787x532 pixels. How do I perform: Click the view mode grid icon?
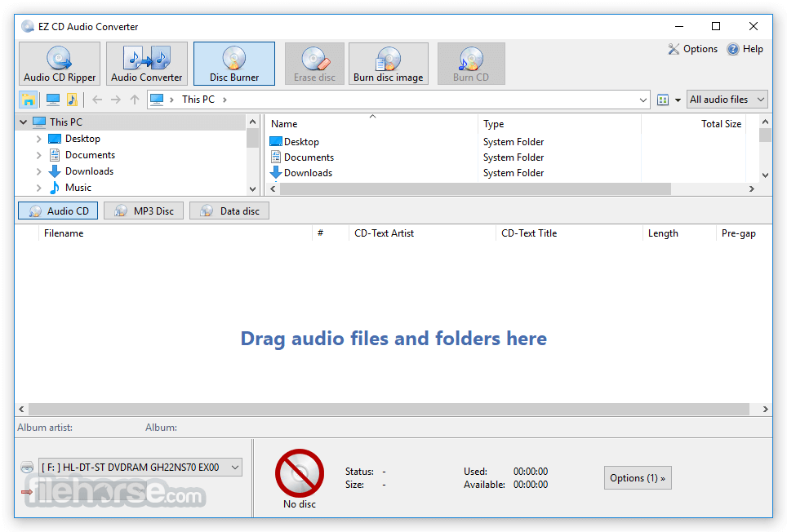coord(663,100)
